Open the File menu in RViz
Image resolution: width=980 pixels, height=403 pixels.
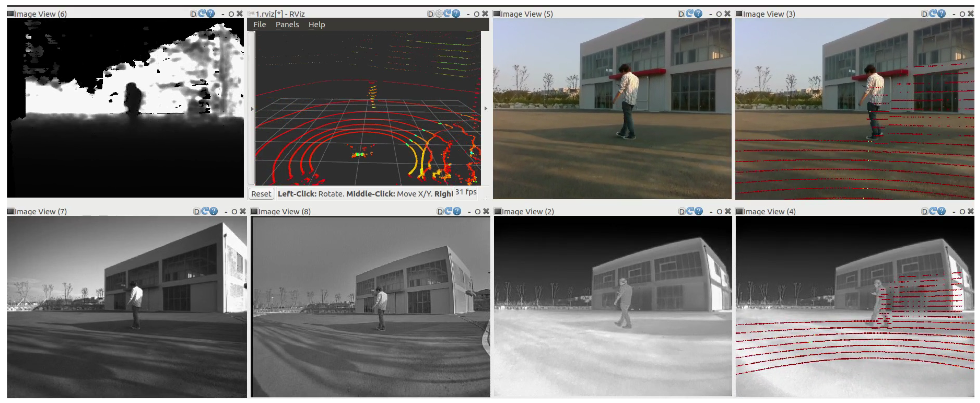(260, 24)
